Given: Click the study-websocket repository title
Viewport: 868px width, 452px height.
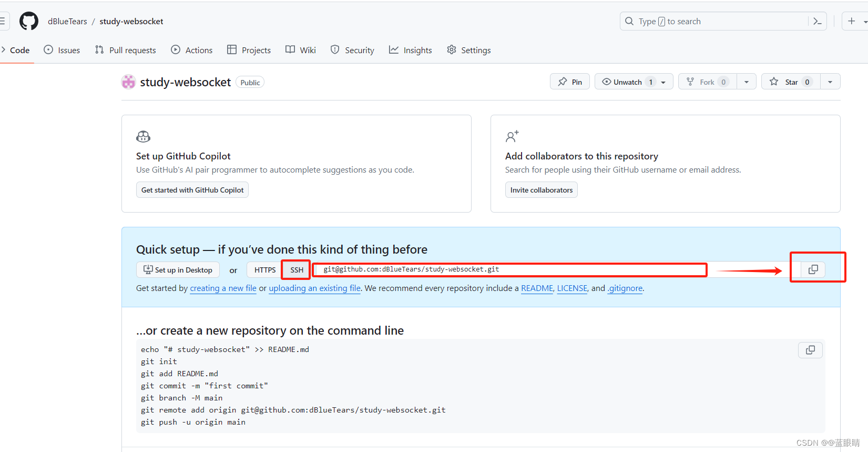Looking at the screenshot, I should 185,82.
